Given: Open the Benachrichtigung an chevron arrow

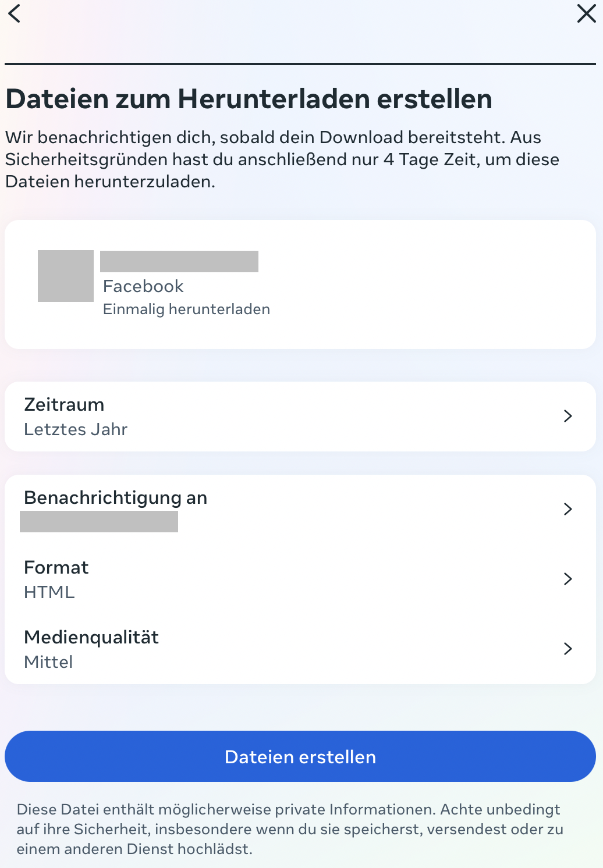Looking at the screenshot, I should (x=568, y=509).
